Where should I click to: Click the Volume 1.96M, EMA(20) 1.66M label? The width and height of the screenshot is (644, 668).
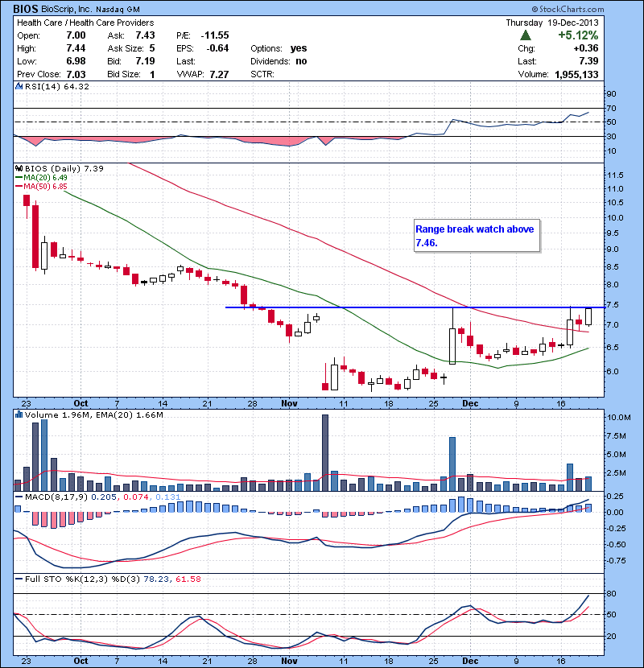point(93,414)
